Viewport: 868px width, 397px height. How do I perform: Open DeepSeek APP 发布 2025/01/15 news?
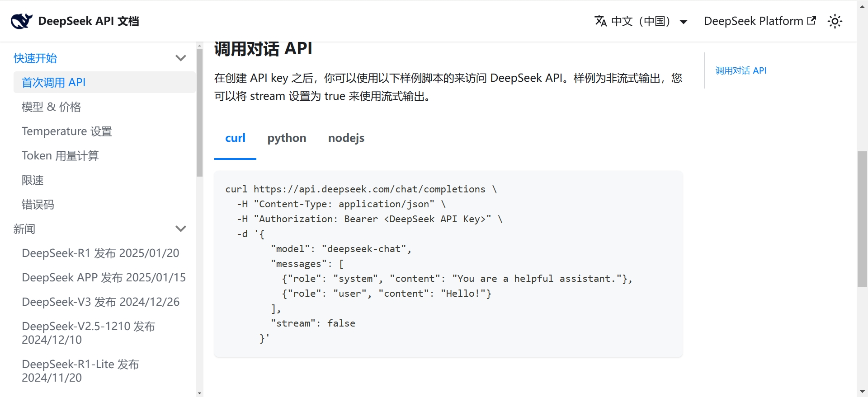pyautogui.click(x=104, y=278)
